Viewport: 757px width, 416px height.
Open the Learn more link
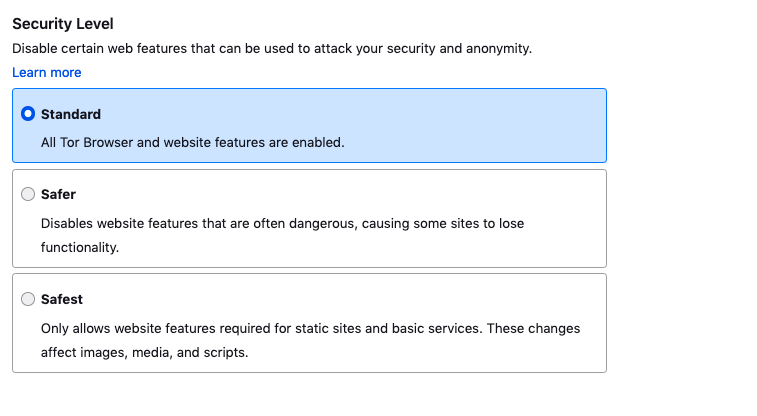coord(46,72)
